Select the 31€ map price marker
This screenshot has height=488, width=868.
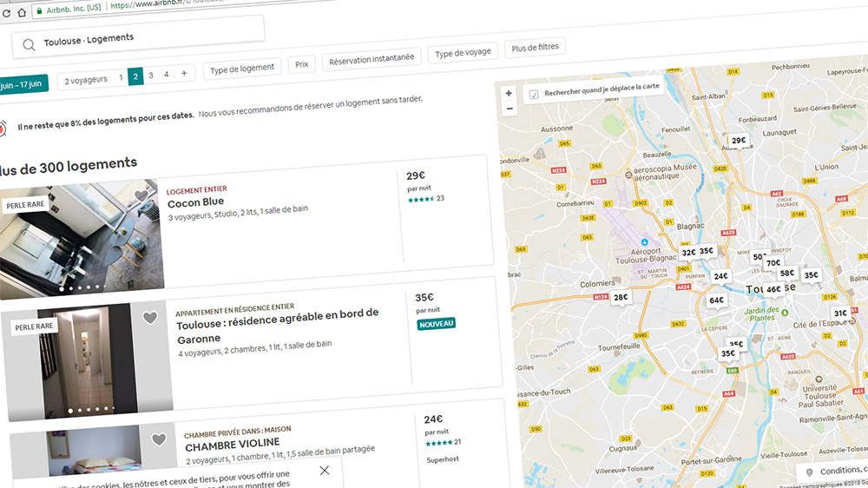[x=840, y=313]
